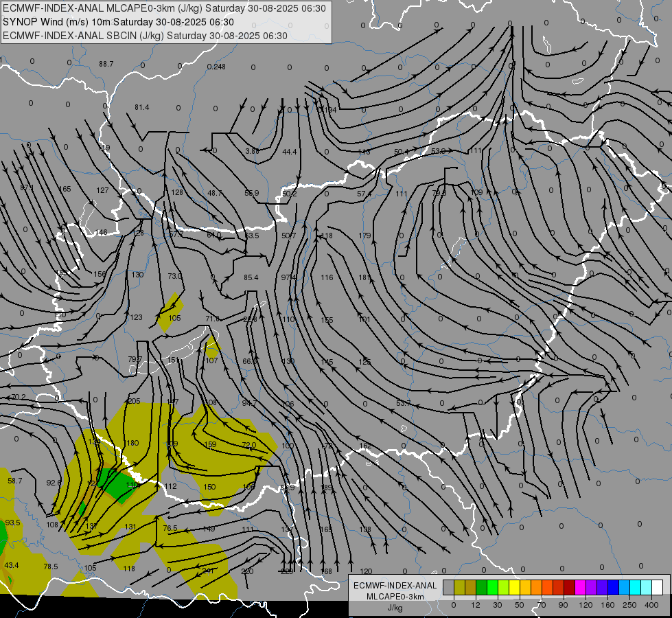The height and width of the screenshot is (618, 672).
Task: Click the amber legend swatch right of the 50 tick
Action: click(525, 588)
